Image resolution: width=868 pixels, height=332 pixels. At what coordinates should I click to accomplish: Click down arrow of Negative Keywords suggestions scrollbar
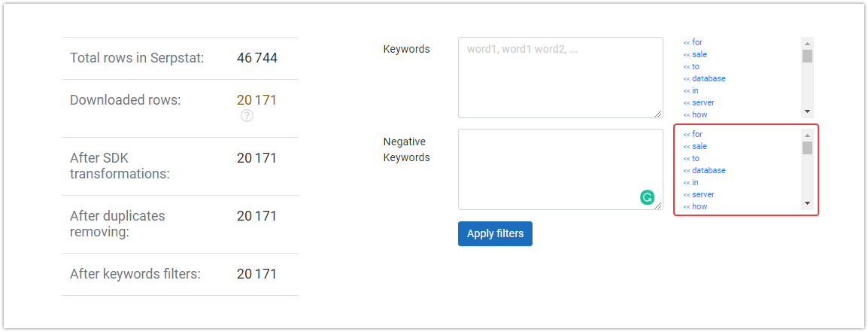click(807, 203)
